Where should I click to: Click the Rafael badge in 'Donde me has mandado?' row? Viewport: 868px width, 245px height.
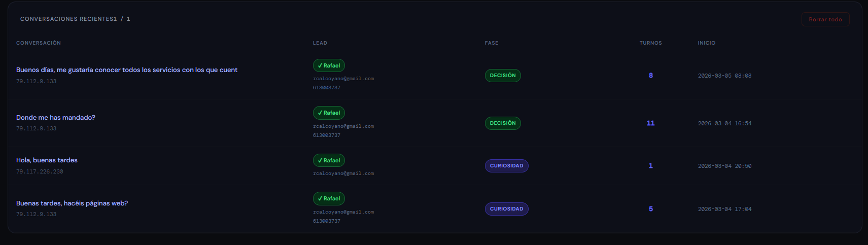(329, 113)
